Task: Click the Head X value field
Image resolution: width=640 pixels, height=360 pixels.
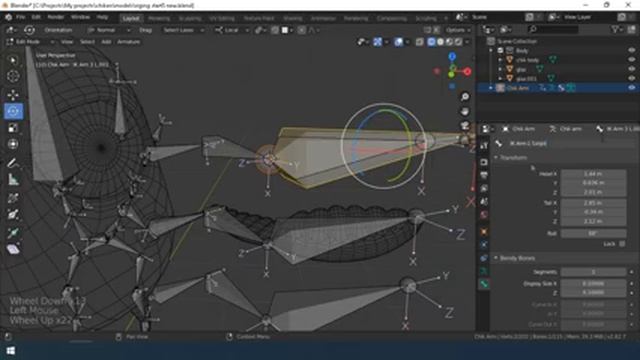Action: [593, 174]
